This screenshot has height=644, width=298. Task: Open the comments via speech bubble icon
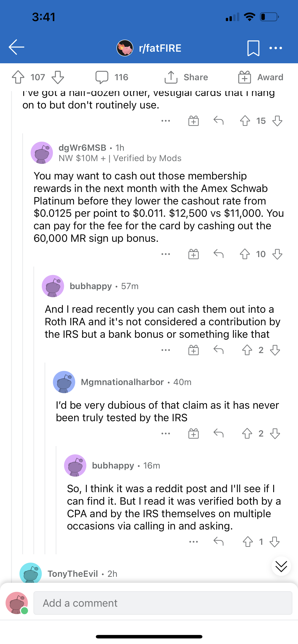click(x=102, y=77)
